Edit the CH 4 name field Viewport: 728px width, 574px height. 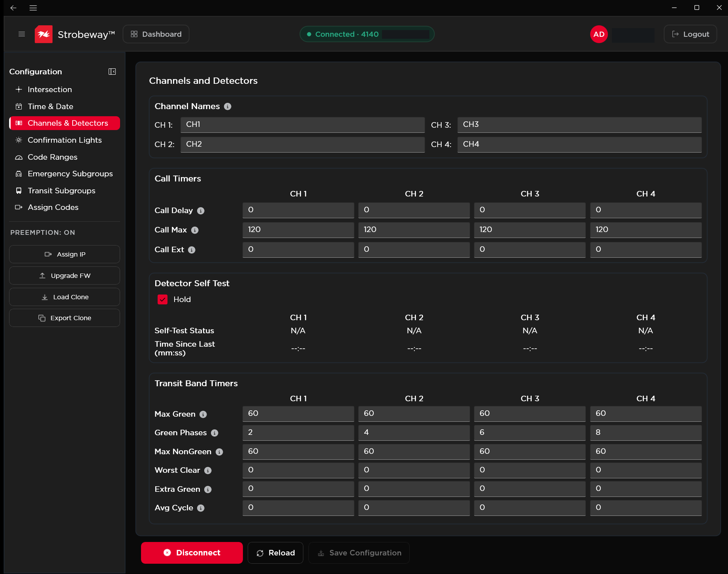pyautogui.click(x=579, y=144)
